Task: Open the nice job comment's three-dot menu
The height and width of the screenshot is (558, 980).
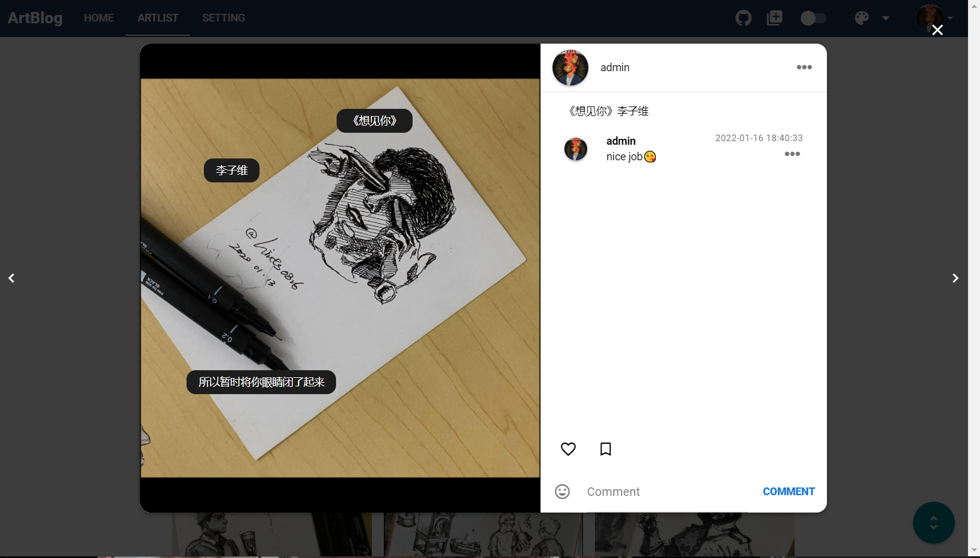Action: (x=792, y=154)
